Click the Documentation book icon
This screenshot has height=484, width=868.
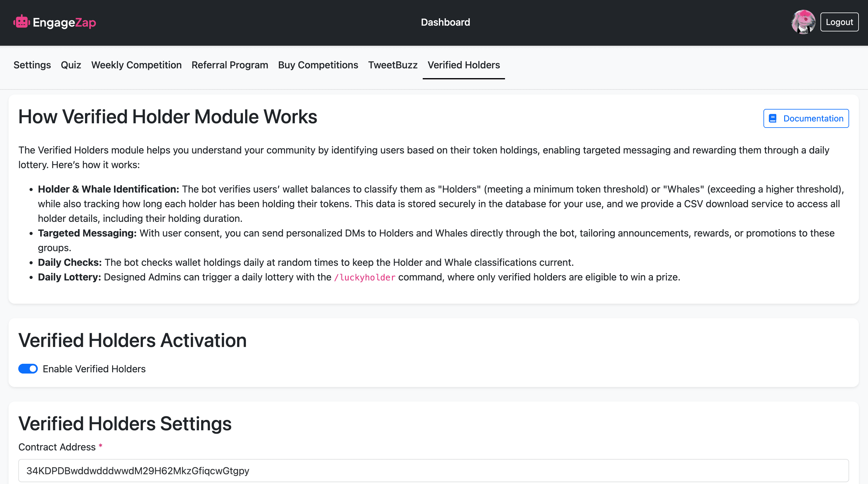tap(773, 118)
